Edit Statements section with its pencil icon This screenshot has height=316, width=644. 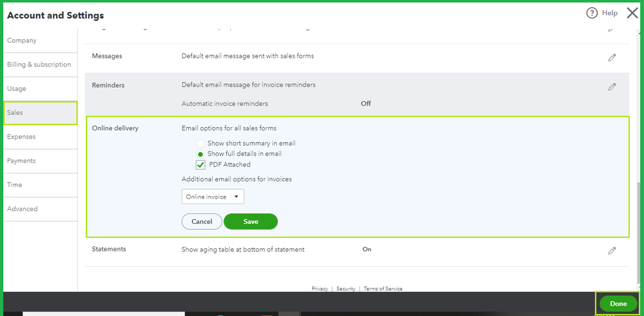click(x=612, y=251)
